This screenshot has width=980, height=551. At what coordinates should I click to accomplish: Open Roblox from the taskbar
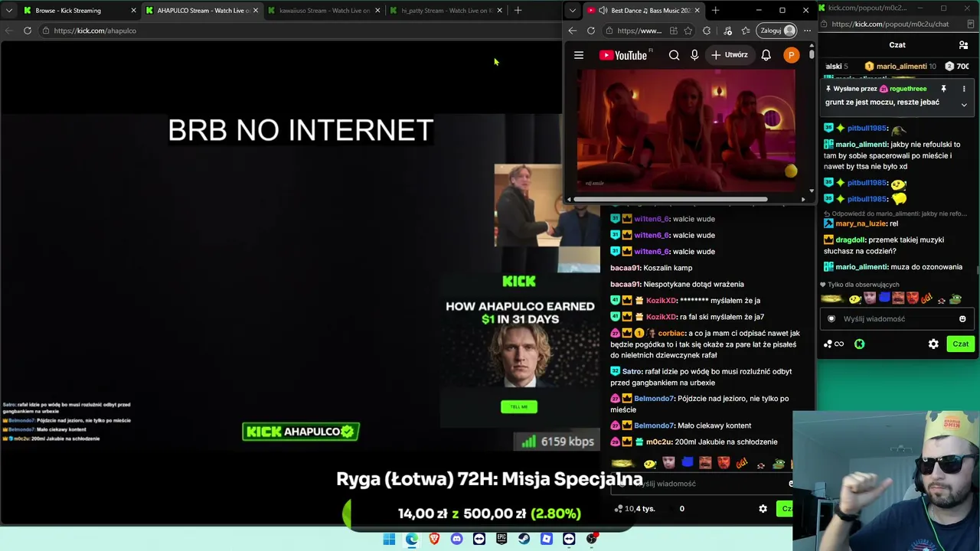547,539
